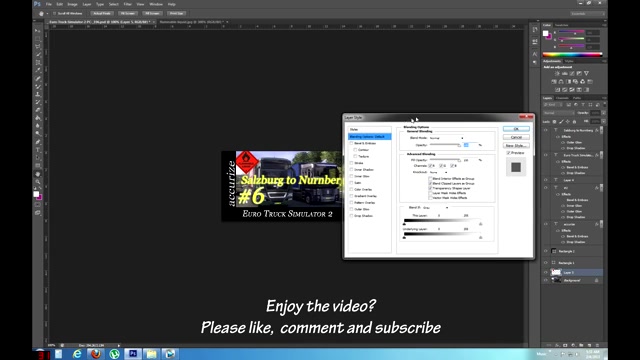Enable the Inner Shadow checkbox
640x360 pixels.
[x=351, y=169]
